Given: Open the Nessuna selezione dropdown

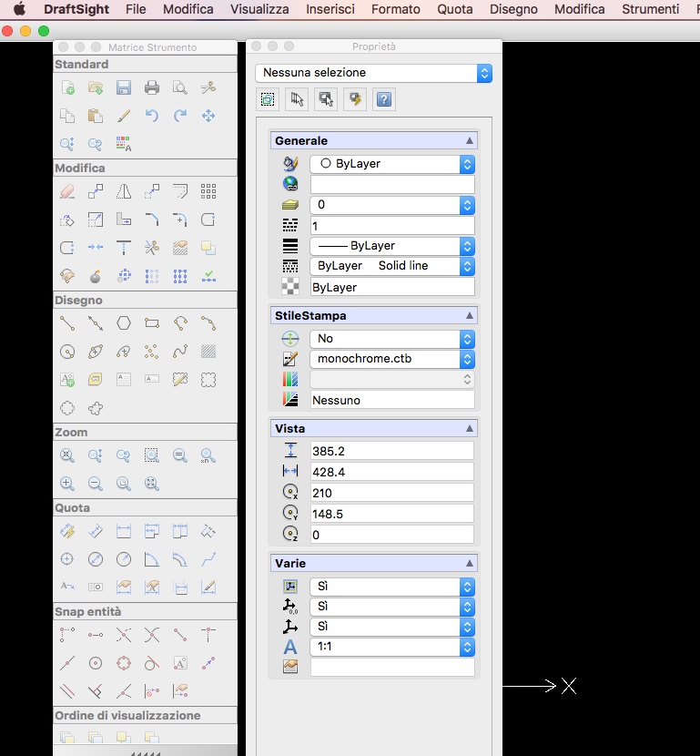Looking at the screenshot, I should coord(374,73).
